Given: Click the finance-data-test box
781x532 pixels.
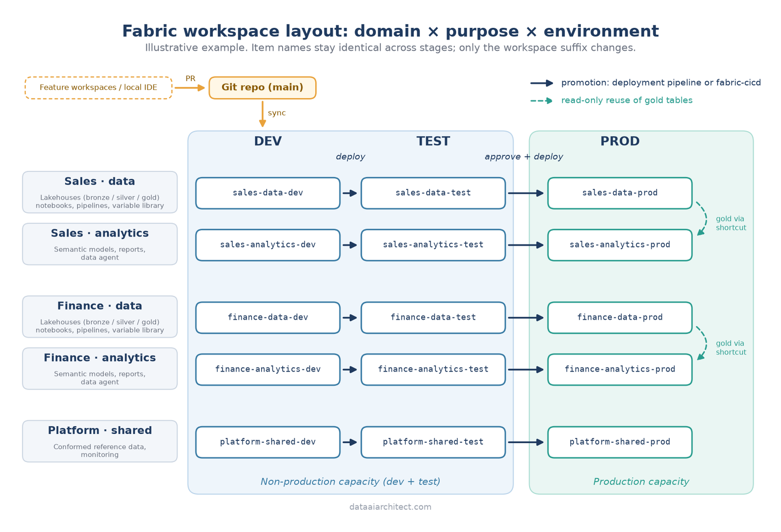Looking at the screenshot, I should (x=433, y=318).
